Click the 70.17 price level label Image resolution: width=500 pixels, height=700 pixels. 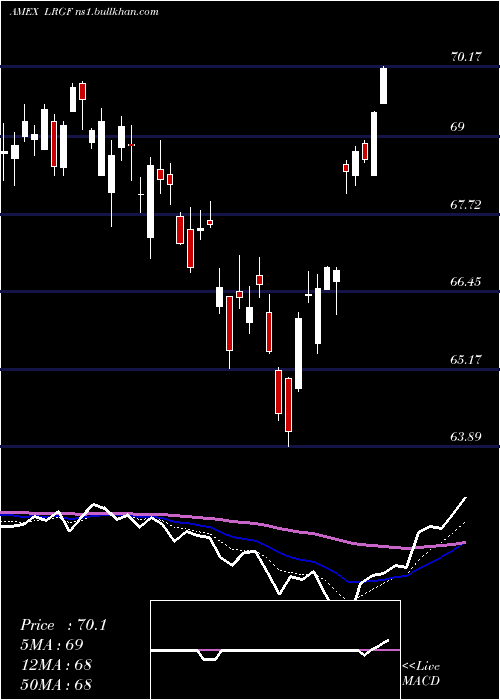(466, 57)
